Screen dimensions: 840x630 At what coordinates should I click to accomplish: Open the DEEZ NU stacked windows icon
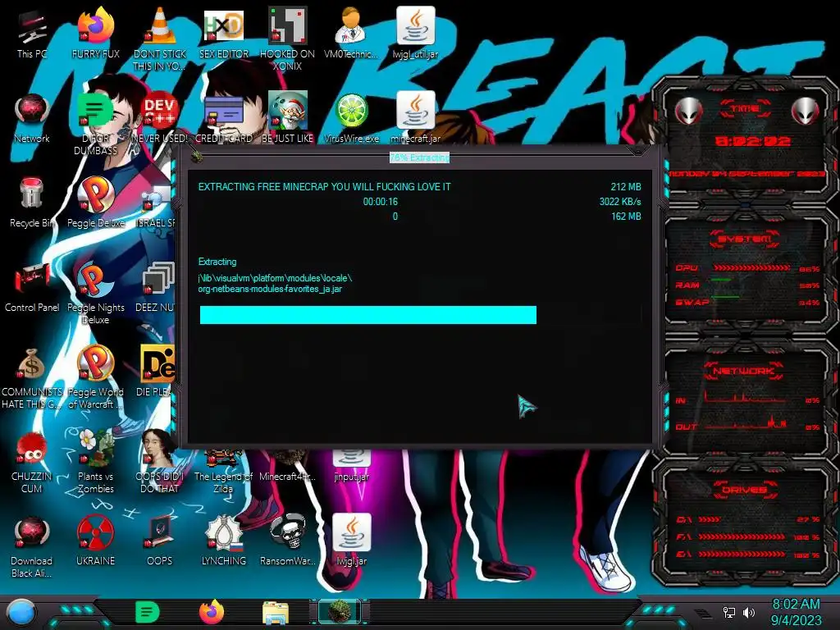[x=157, y=286]
